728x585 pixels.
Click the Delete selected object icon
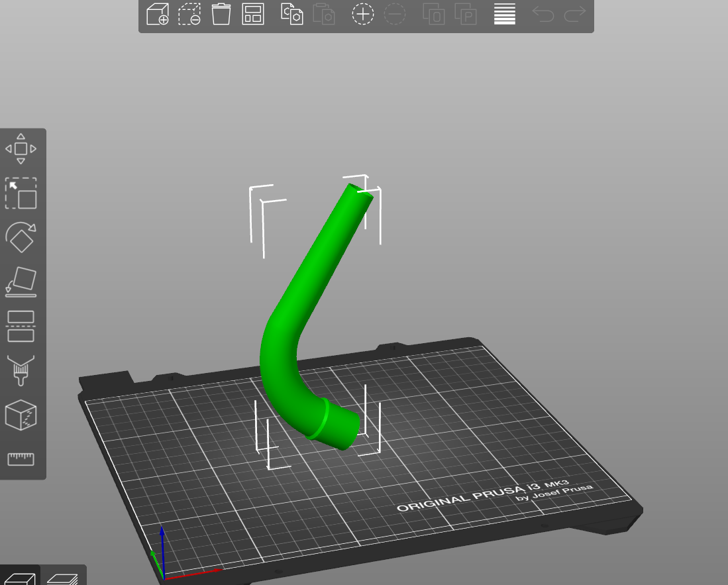tap(189, 14)
